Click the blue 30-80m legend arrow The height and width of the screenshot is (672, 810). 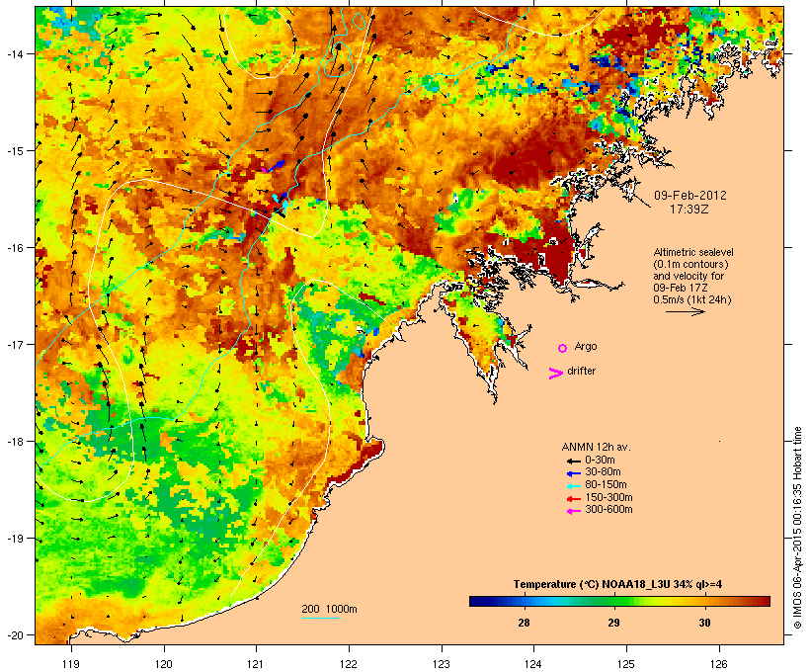pyautogui.click(x=574, y=473)
